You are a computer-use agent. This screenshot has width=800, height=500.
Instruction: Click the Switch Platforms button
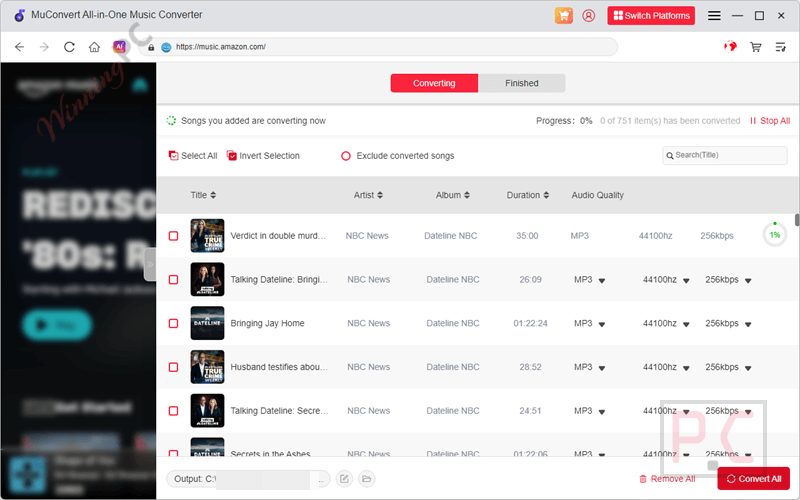651,15
